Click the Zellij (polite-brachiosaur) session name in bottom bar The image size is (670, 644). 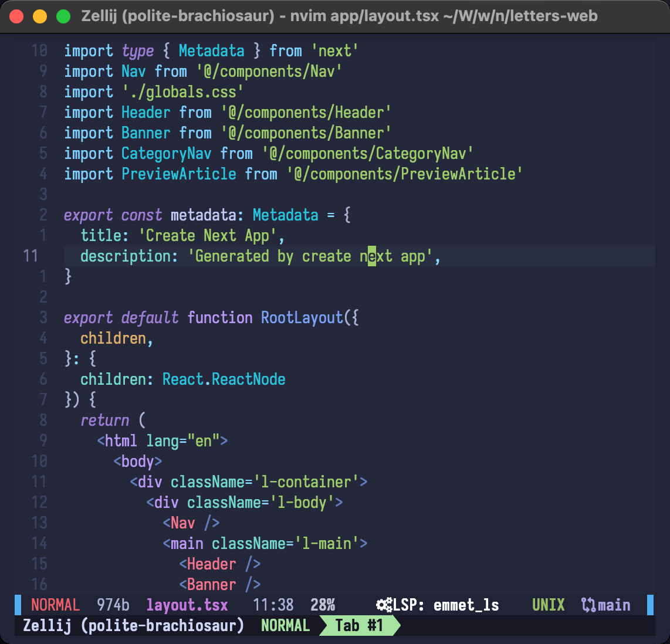pos(134,625)
